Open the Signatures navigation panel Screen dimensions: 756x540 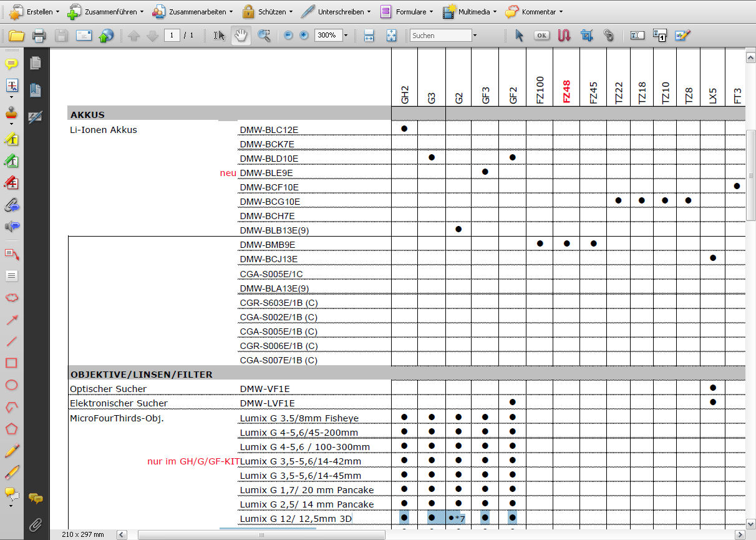[x=36, y=117]
